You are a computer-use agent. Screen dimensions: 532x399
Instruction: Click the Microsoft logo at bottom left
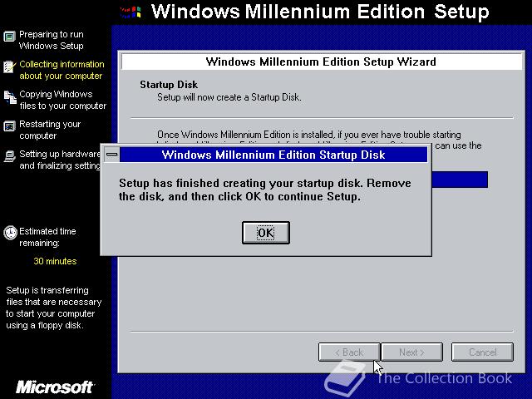click(x=55, y=387)
